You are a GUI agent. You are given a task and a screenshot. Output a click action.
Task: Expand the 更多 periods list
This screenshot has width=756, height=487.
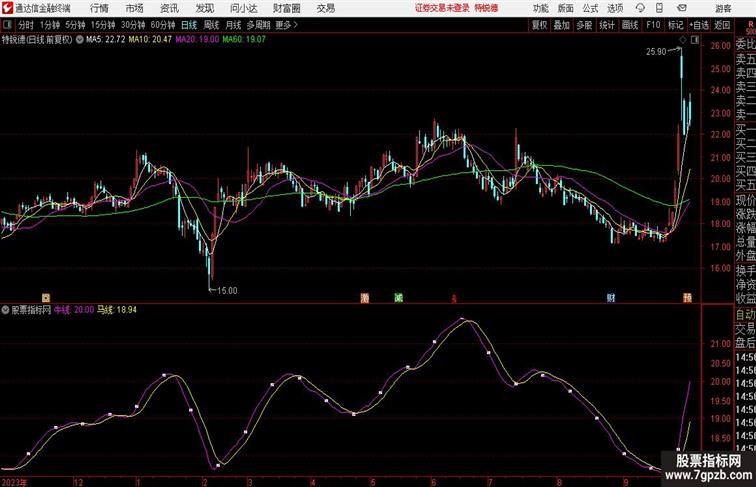tap(287, 25)
